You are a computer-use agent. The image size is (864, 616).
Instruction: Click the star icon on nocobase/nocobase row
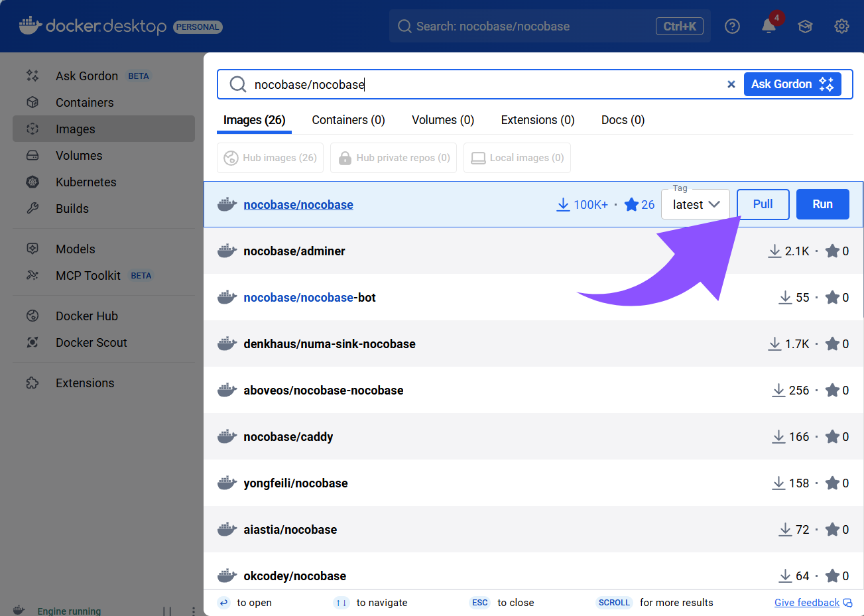(631, 205)
